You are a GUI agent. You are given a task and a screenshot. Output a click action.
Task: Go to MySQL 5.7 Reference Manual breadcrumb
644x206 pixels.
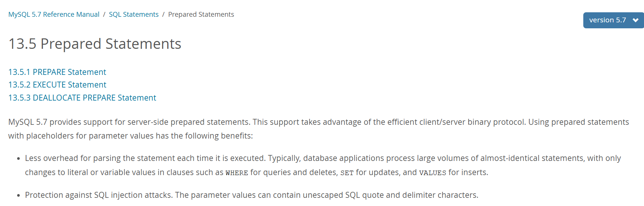pyautogui.click(x=54, y=15)
